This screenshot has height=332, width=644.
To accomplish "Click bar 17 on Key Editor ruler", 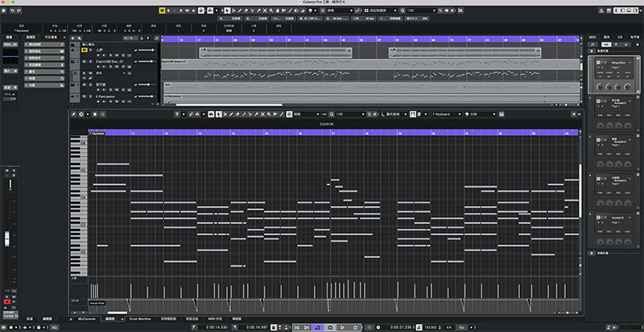I will pos(333,133).
